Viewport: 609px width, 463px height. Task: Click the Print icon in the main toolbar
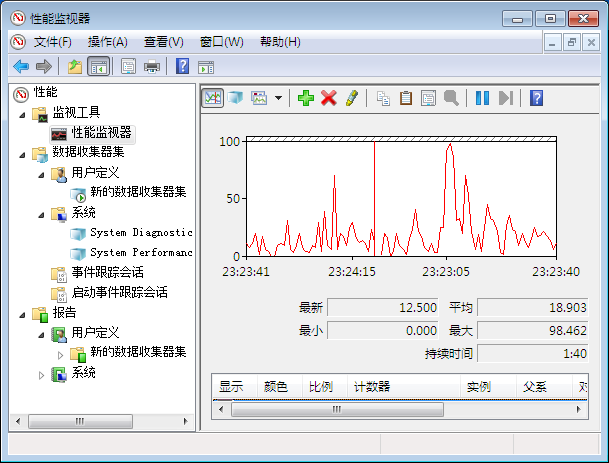click(152, 66)
